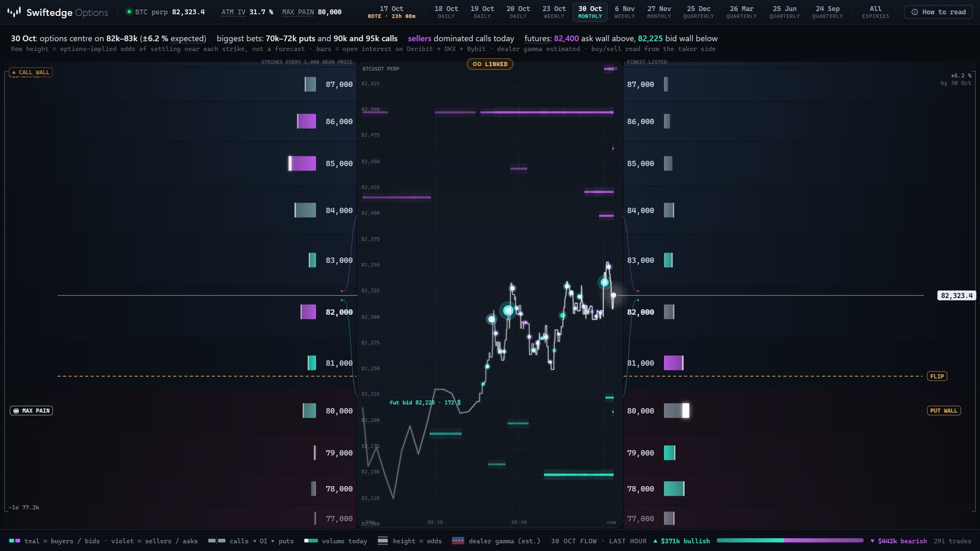Click the dealer gamma legend icon
This screenshot has width=980, height=551.
458,541
